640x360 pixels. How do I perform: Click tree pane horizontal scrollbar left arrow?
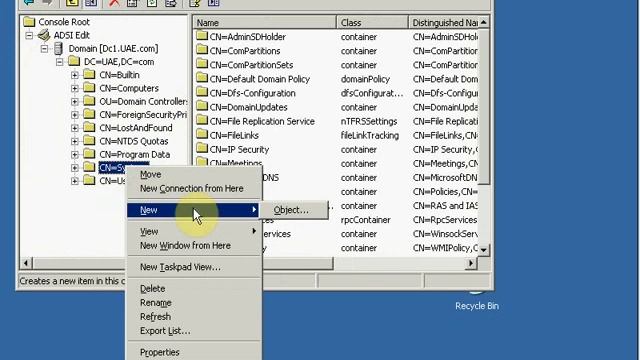[x=26, y=263]
